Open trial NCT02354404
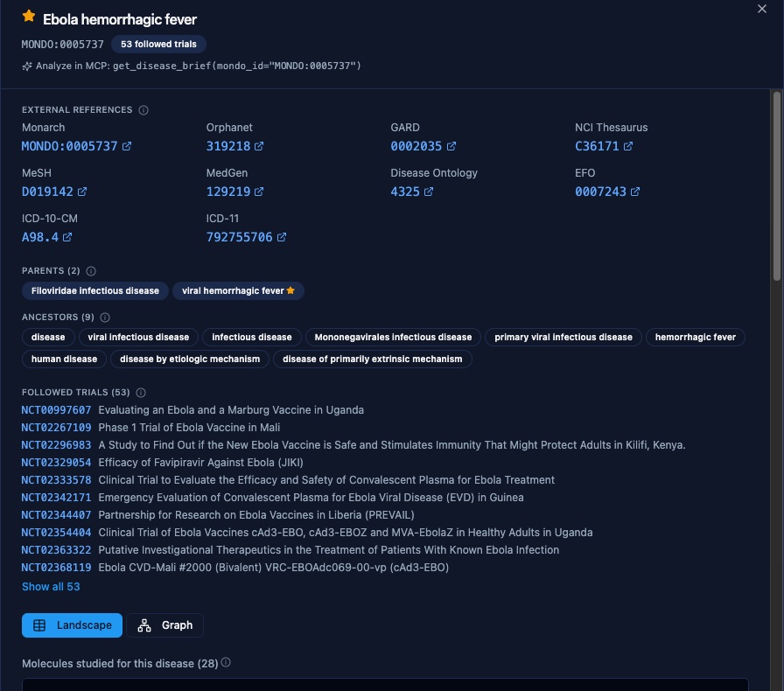Screen dimensions: 784x691 56,533
